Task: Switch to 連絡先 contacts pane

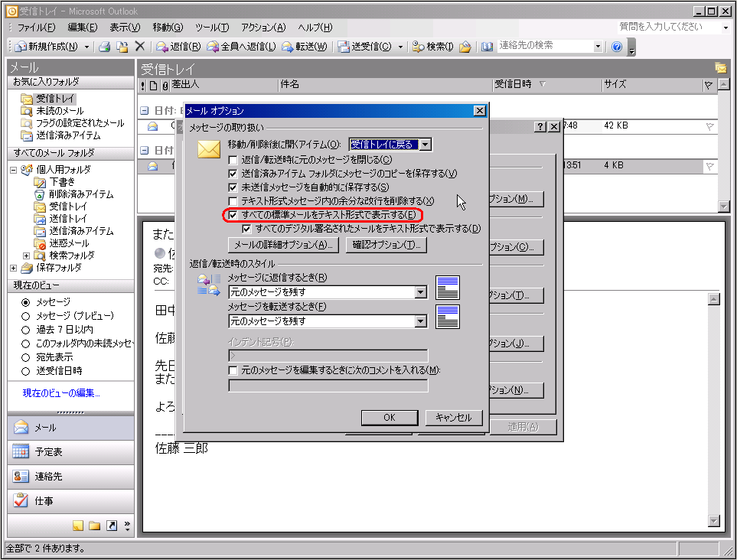Action: [71, 477]
